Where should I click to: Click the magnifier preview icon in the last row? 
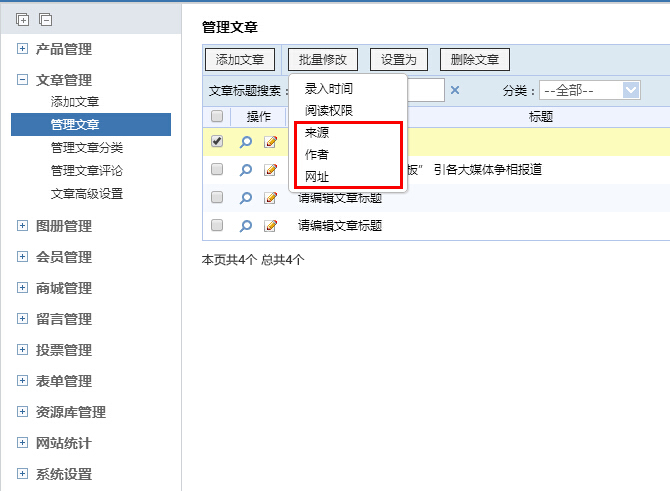[x=246, y=226]
